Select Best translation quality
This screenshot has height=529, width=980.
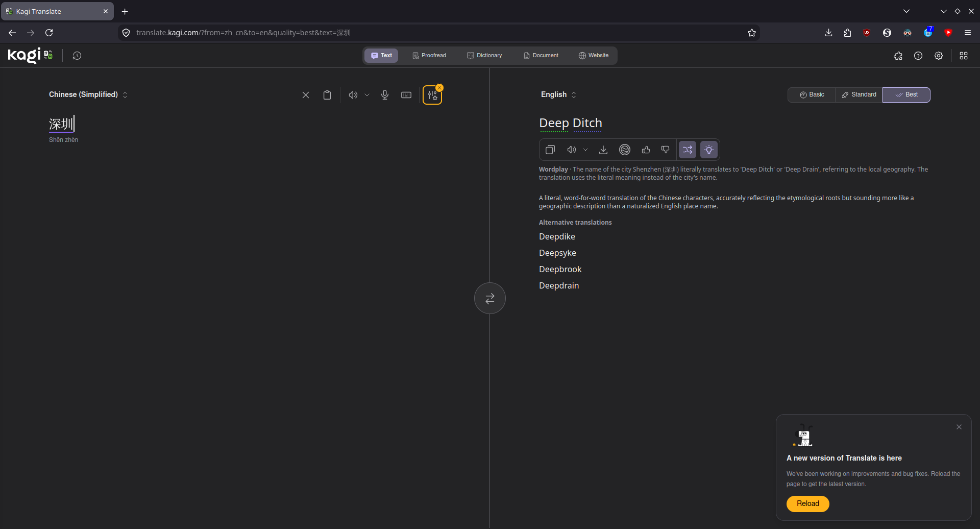(x=906, y=95)
